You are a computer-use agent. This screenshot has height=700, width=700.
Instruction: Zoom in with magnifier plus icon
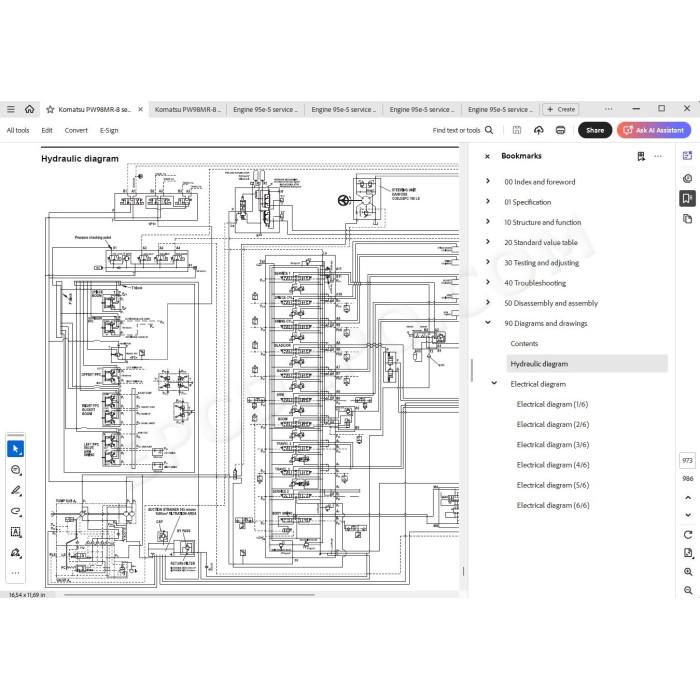click(x=688, y=572)
